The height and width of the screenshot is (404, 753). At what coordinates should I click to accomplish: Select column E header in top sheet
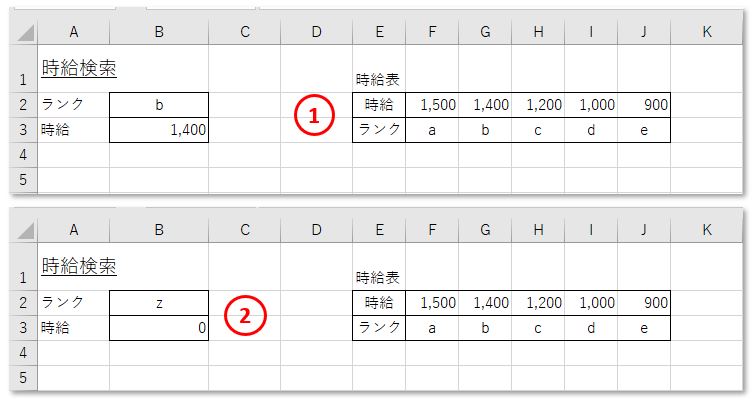point(379,32)
